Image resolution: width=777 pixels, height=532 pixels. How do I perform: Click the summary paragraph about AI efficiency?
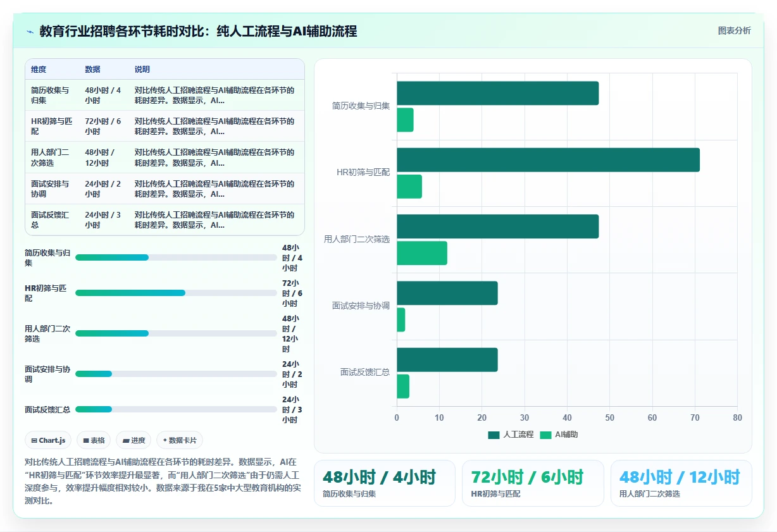[162, 481]
